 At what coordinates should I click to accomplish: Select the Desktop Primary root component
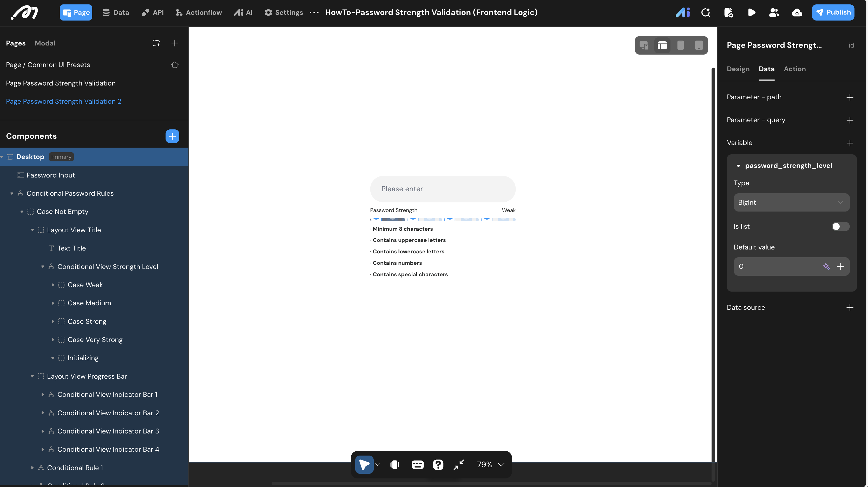click(94, 157)
